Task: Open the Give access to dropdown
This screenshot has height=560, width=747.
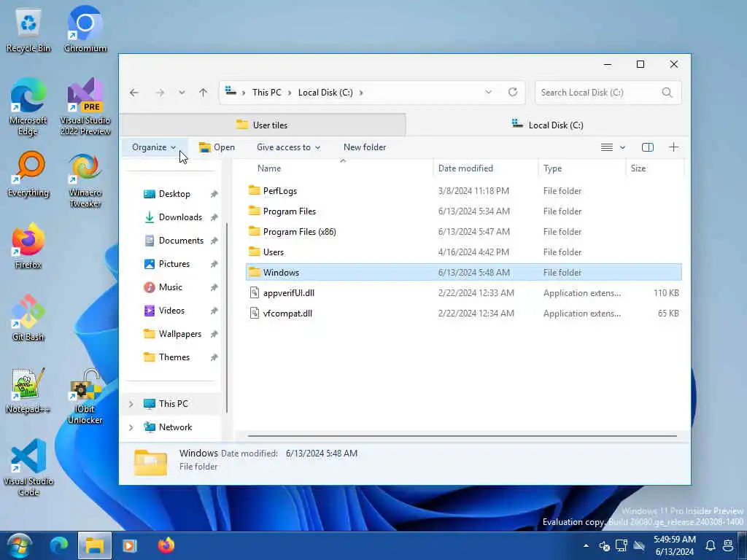Action: [288, 147]
